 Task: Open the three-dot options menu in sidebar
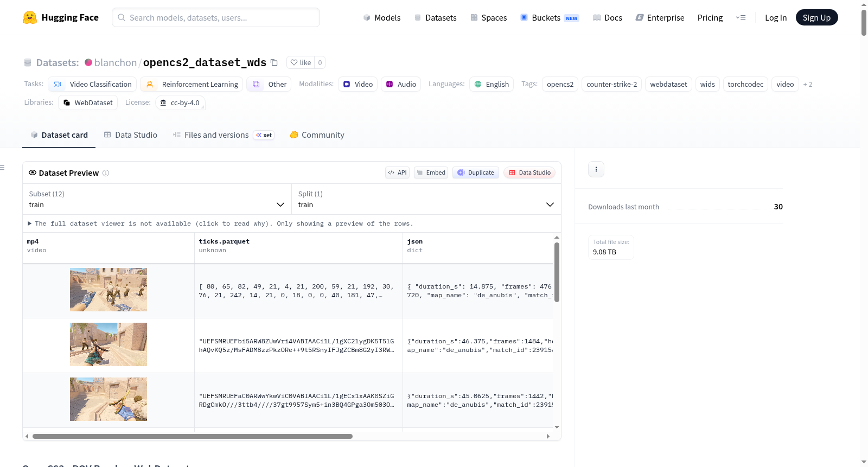pos(596,169)
